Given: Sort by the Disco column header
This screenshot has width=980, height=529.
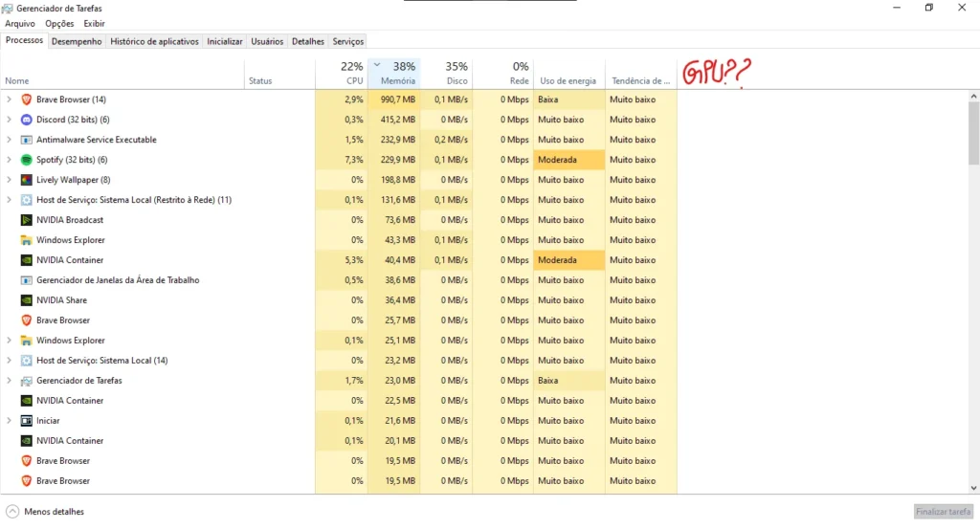Looking at the screenshot, I should coord(446,74).
